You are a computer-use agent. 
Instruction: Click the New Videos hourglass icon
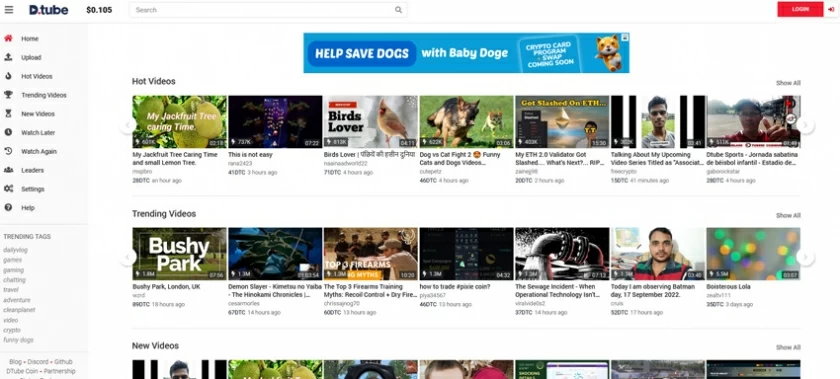tap(8, 114)
